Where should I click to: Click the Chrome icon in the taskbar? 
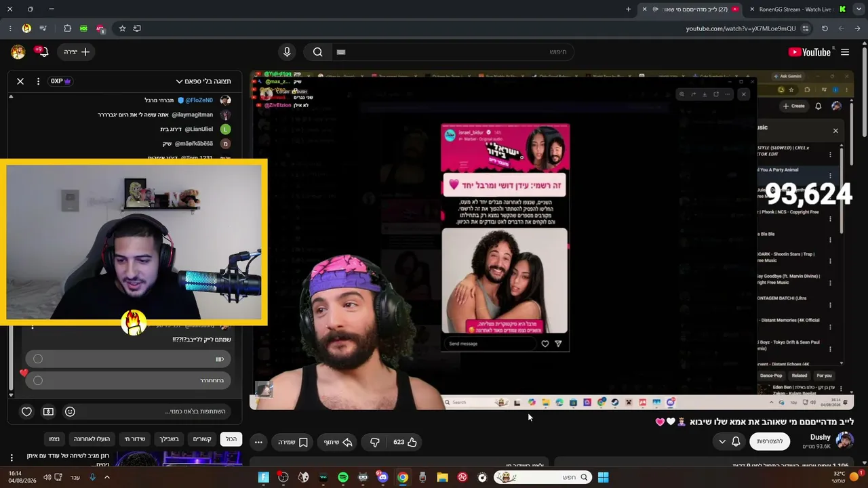[403, 477]
